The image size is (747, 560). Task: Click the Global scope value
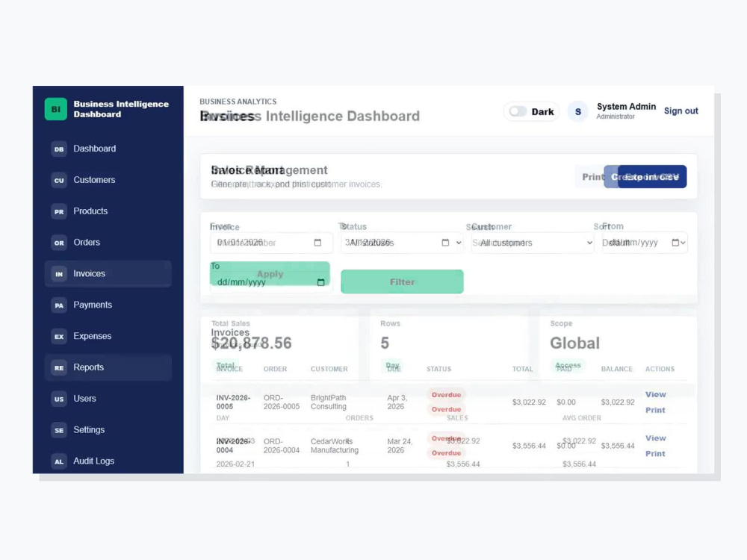tap(574, 343)
